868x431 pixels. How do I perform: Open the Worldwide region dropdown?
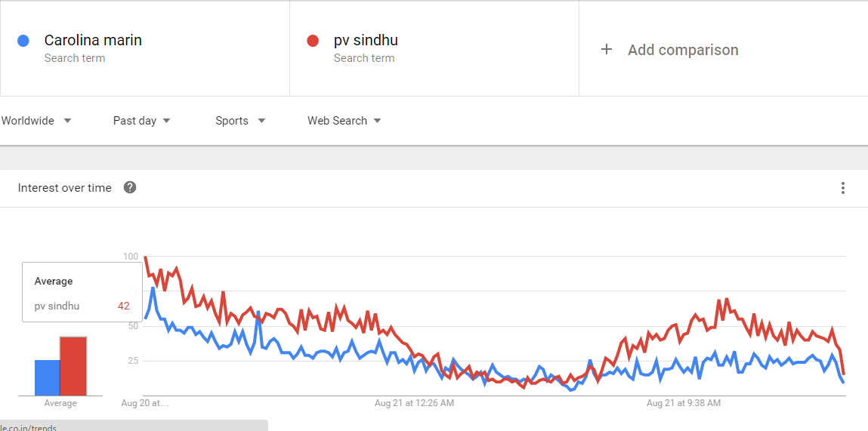pyautogui.click(x=36, y=121)
